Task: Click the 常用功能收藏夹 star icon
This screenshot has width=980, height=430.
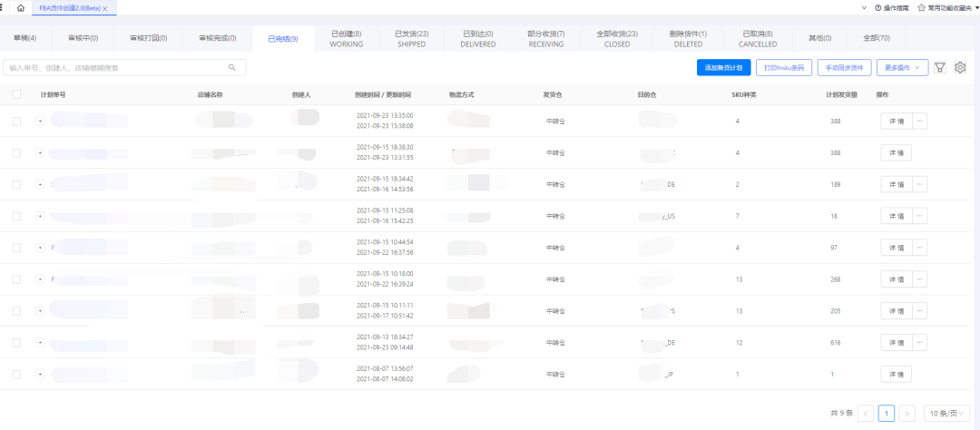Action: pos(922,7)
